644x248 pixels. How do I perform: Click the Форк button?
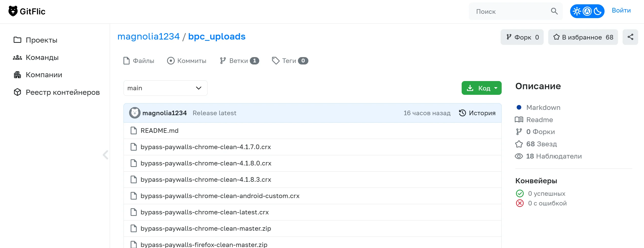[x=522, y=37]
